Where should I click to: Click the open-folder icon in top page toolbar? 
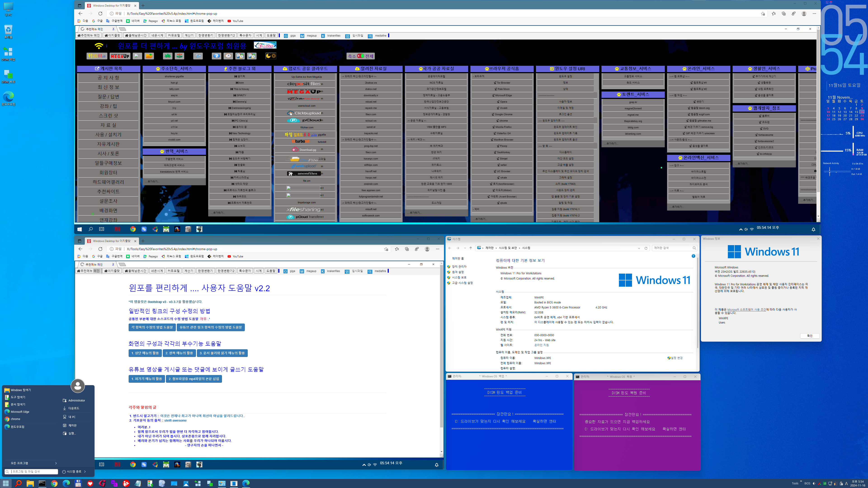pyautogui.click(x=149, y=56)
